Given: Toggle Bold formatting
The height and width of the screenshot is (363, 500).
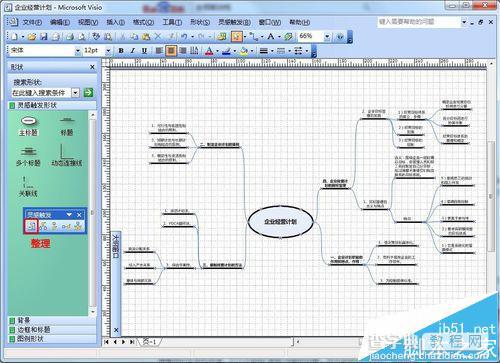Looking at the screenshot, I should 121,51.
